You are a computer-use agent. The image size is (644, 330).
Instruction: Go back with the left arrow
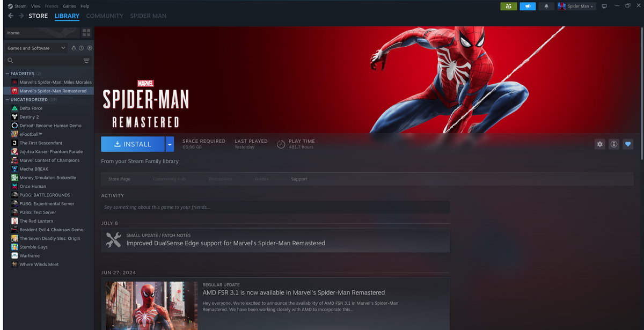[x=11, y=16]
